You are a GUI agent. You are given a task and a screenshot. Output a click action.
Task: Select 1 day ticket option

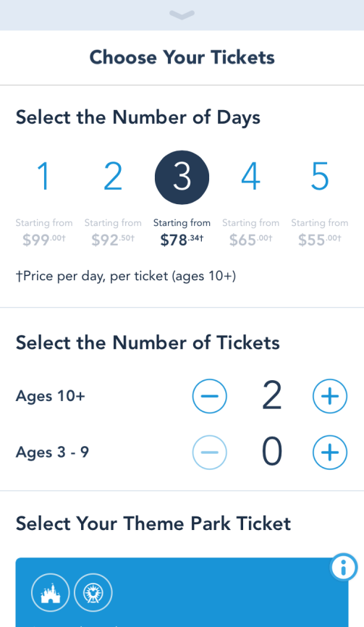43,177
